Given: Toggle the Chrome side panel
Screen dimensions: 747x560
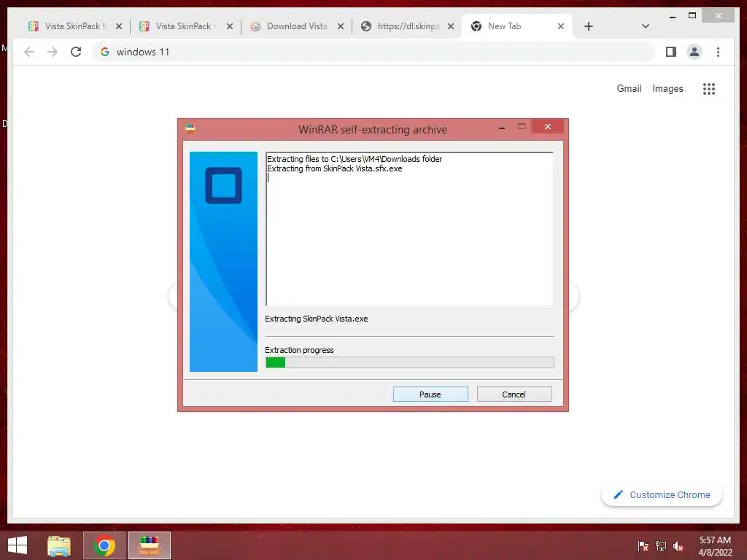Looking at the screenshot, I should [671, 52].
